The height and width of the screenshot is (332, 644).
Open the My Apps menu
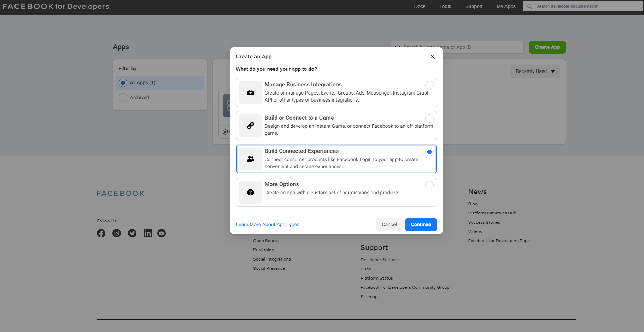506,6
